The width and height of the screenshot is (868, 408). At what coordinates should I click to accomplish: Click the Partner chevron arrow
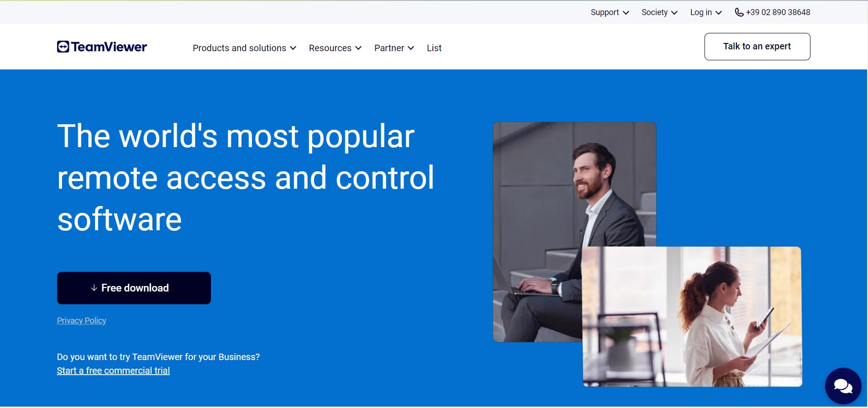[411, 48]
